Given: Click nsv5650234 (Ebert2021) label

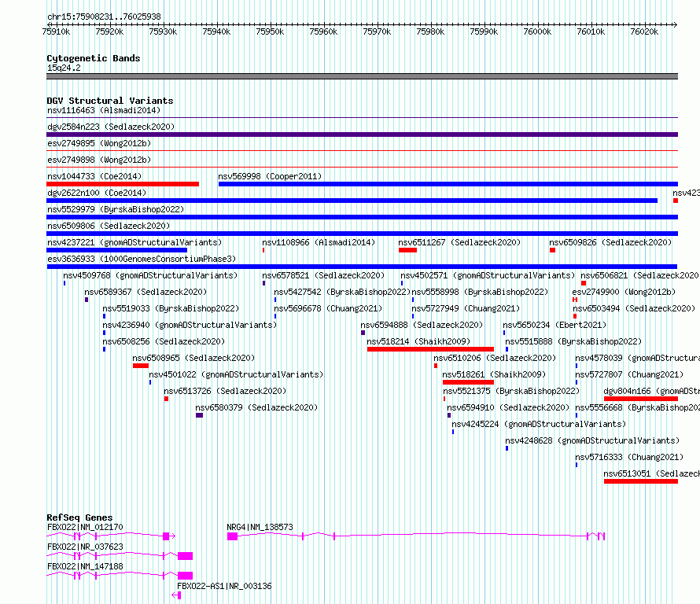Looking at the screenshot, I should point(555,325).
